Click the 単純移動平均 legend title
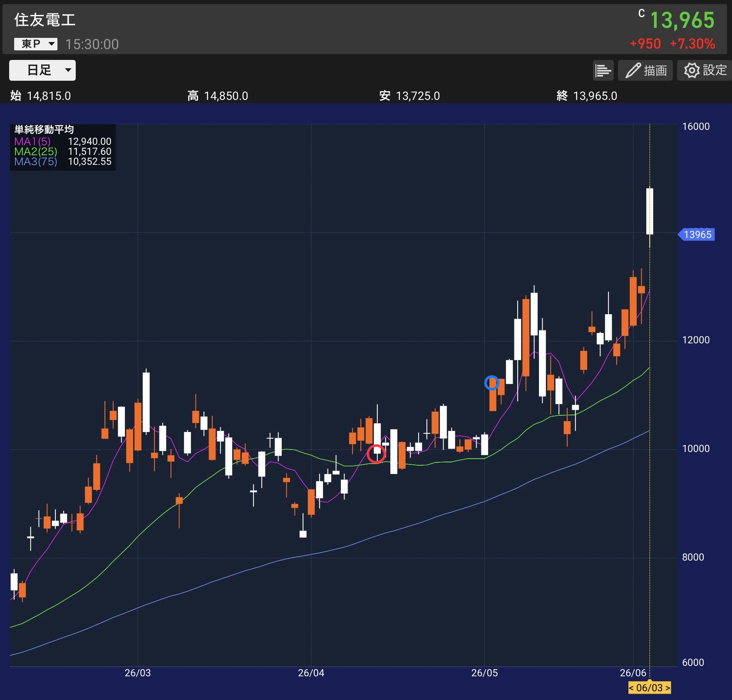Viewport: 732px width, 700px height. click(x=44, y=130)
